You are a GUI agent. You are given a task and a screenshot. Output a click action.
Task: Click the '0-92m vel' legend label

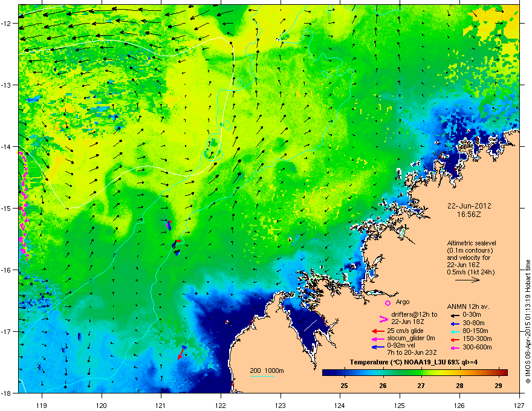pyautogui.click(x=401, y=346)
